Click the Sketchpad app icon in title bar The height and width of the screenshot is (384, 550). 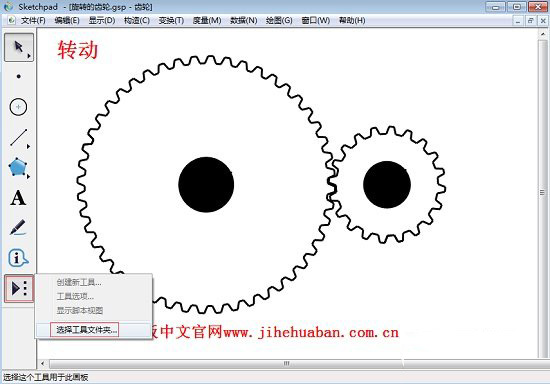[x=8, y=7]
